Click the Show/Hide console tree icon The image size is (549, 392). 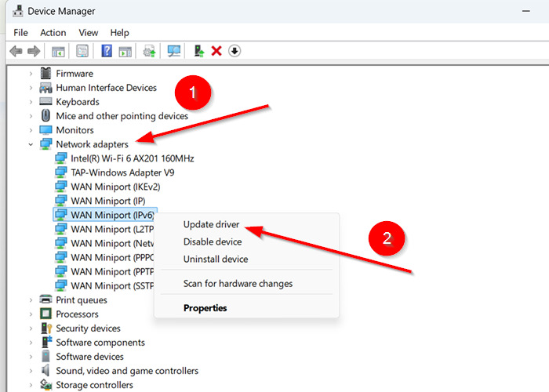tap(58, 51)
